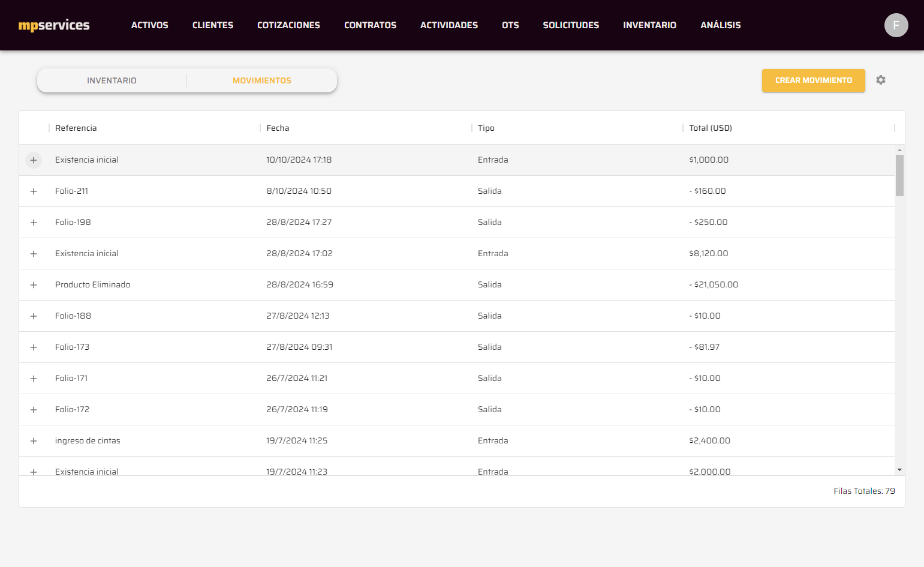This screenshot has width=924, height=567.
Task: Click the date 27/8/2024 09:31
Action: tap(299, 347)
